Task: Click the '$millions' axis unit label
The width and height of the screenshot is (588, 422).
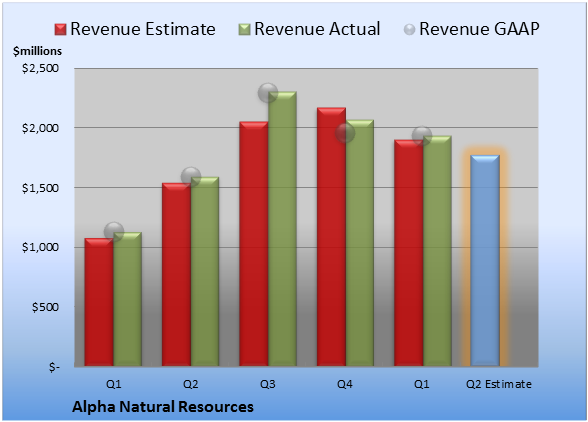Action: point(37,51)
